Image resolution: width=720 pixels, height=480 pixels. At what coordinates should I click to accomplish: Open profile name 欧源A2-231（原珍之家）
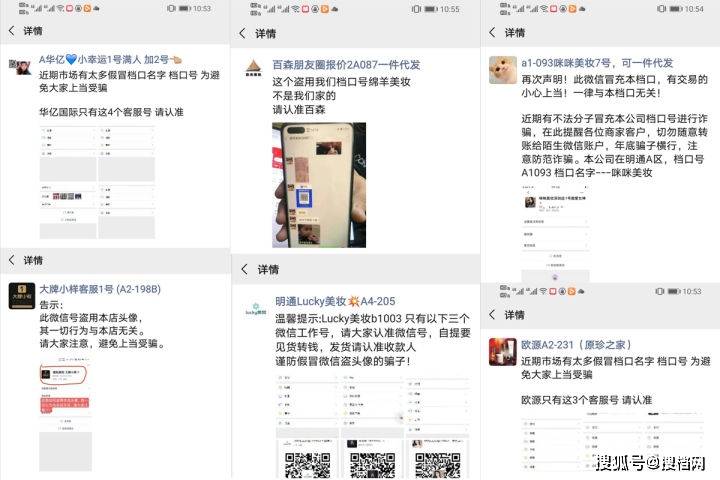point(577,344)
